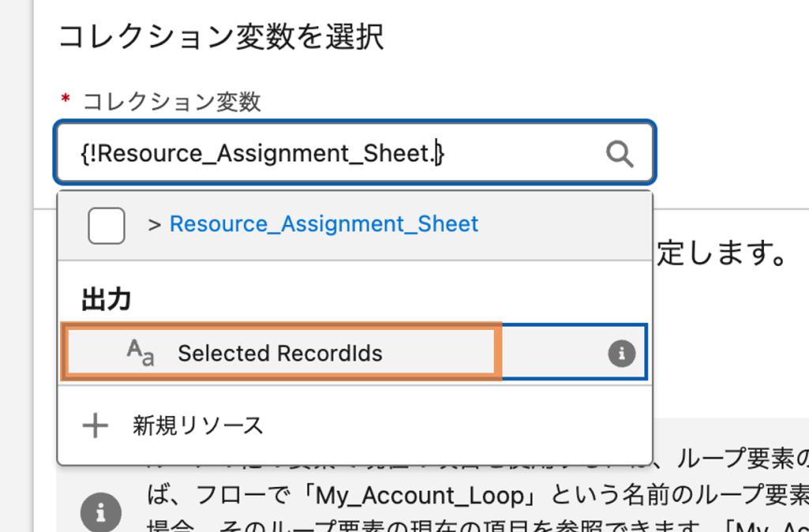Click the plus icon for 新規リソース
809x532 pixels.
(x=96, y=426)
